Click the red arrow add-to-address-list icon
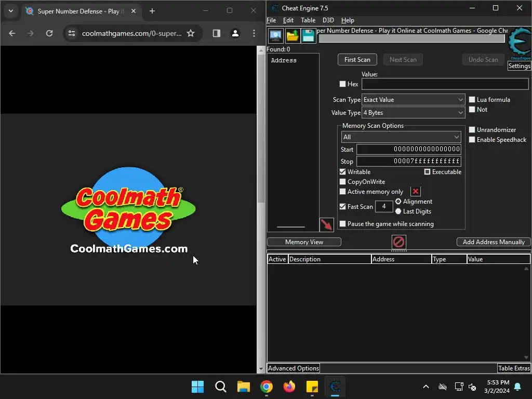 point(327,225)
